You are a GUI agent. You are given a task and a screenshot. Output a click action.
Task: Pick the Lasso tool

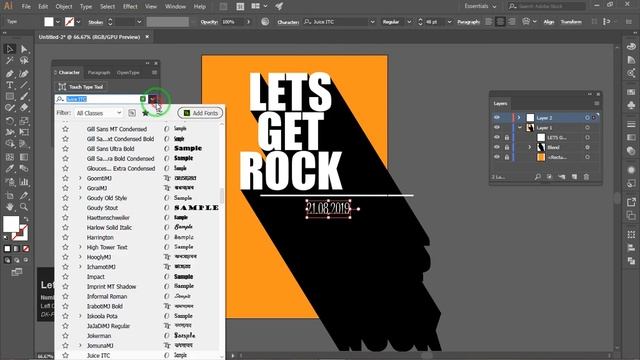point(24,61)
